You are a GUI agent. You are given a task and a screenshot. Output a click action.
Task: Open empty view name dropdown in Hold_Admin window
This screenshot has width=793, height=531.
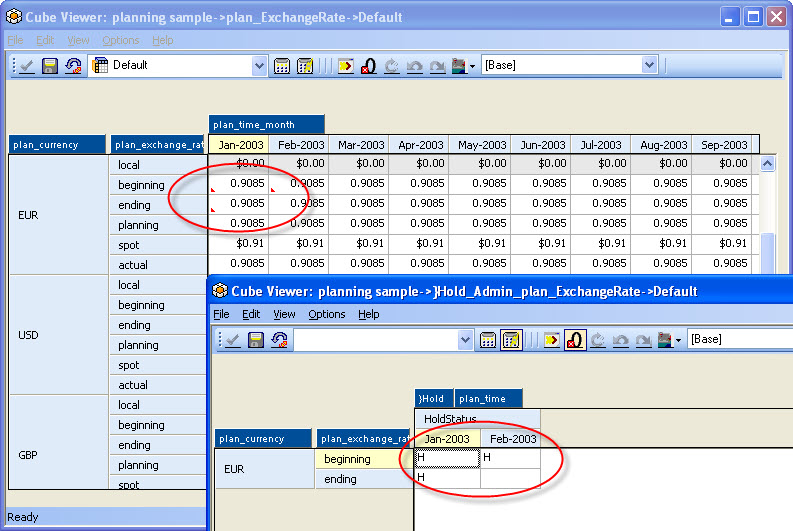(465, 339)
